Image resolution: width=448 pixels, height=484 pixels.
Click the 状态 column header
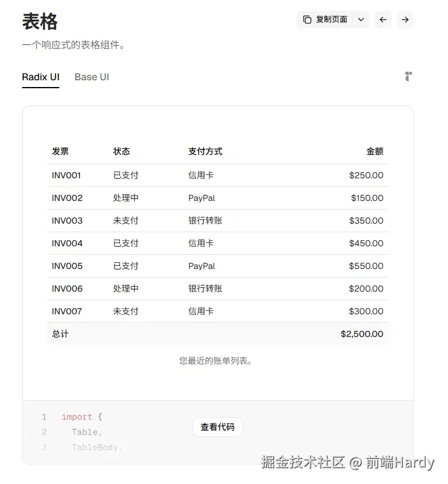121,151
